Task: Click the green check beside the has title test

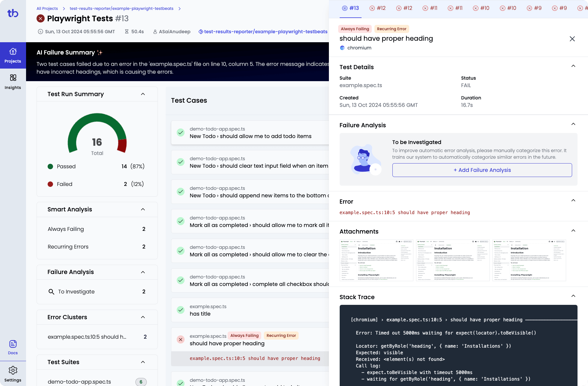Action: click(x=180, y=310)
